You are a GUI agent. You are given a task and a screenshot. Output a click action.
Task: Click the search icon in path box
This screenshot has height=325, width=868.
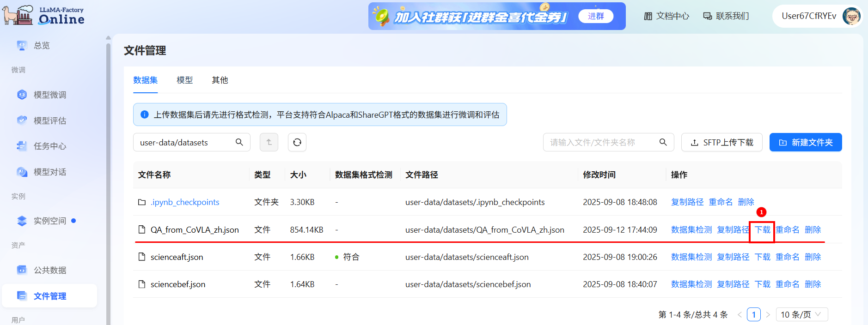pos(239,142)
